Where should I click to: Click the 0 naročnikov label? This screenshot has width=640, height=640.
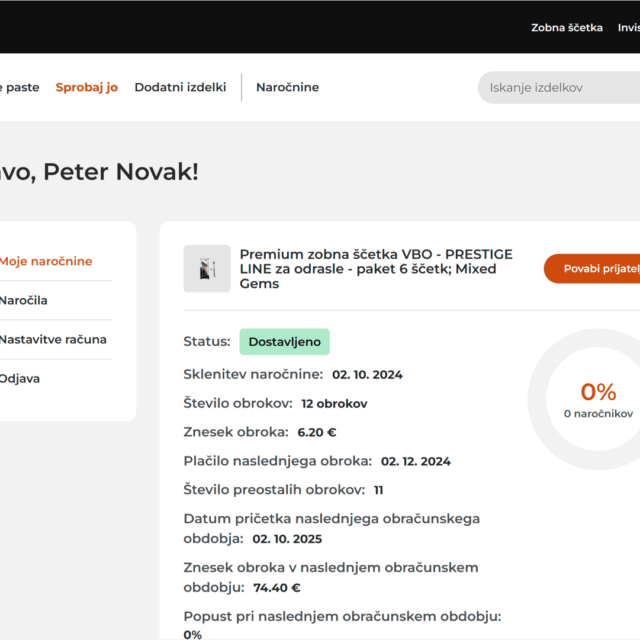[x=598, y=413]
